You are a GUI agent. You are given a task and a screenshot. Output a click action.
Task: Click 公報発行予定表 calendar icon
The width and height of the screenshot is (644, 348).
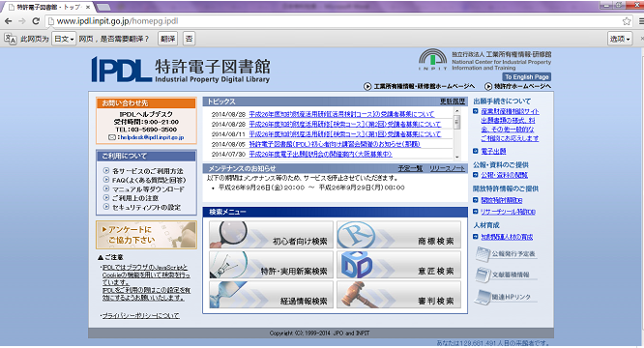tap(483, 254)
